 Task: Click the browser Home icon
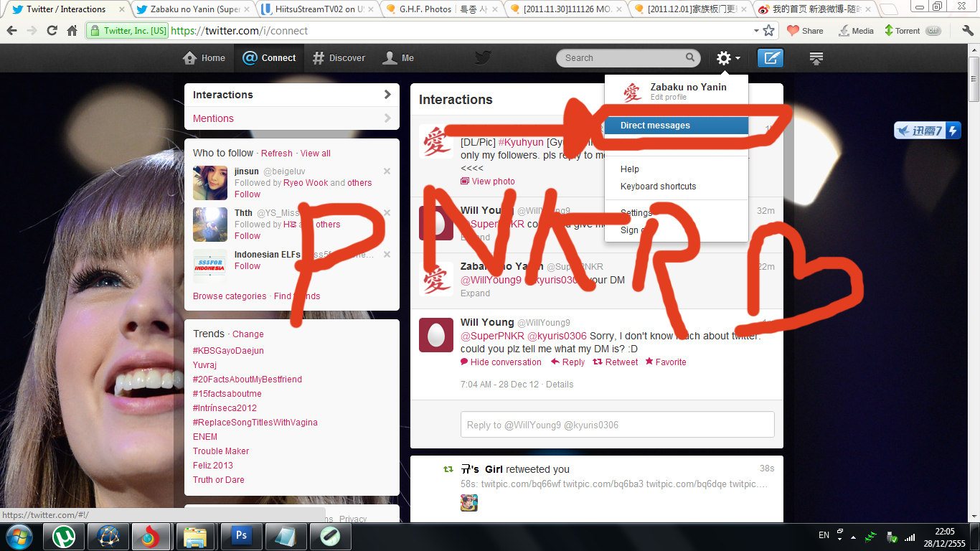click(x=72, y=31)
